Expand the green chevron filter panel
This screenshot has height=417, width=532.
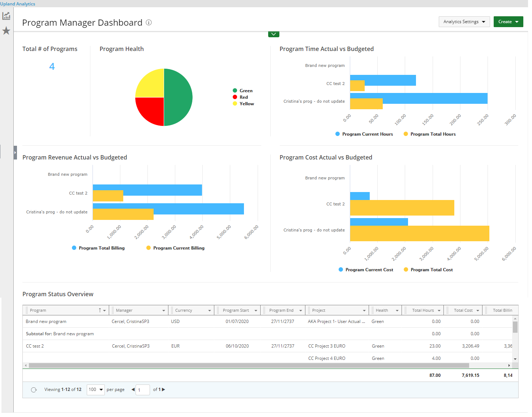point(274,34)
